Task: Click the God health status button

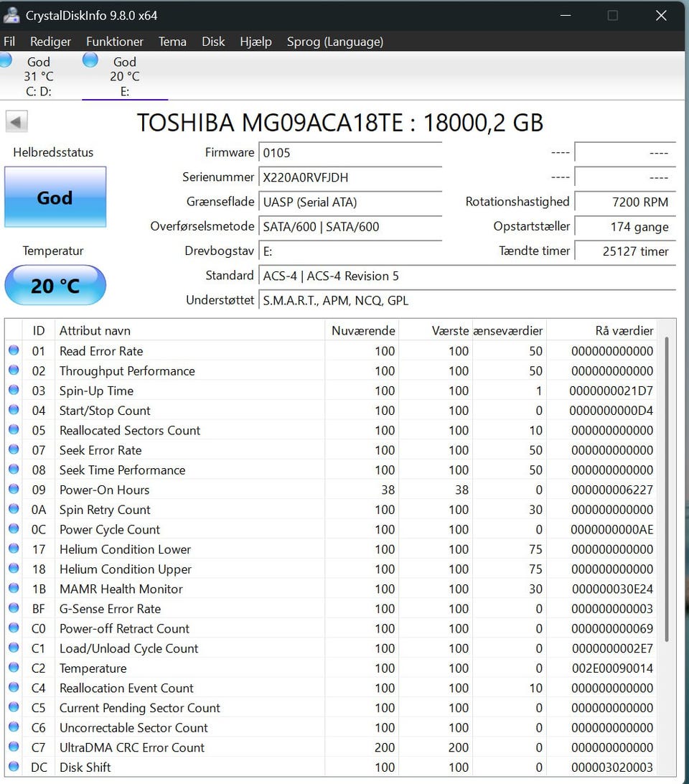Action: coord(55,197)
